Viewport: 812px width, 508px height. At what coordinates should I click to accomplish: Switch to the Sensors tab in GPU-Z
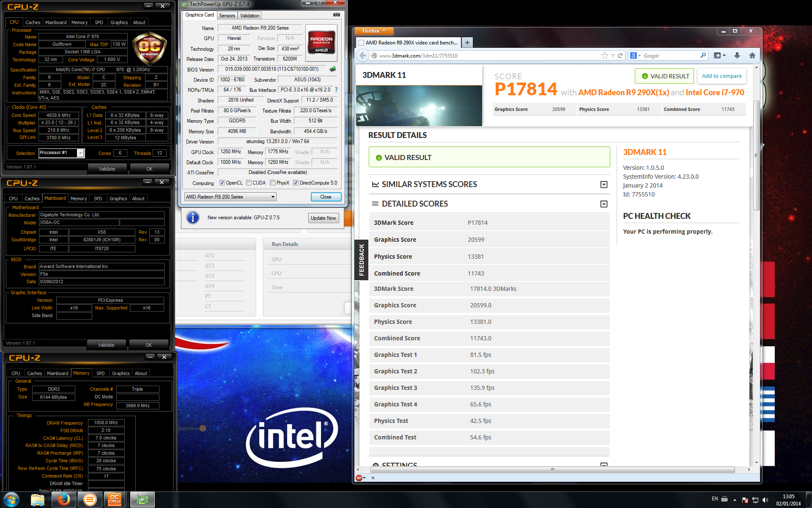[227, 16]
